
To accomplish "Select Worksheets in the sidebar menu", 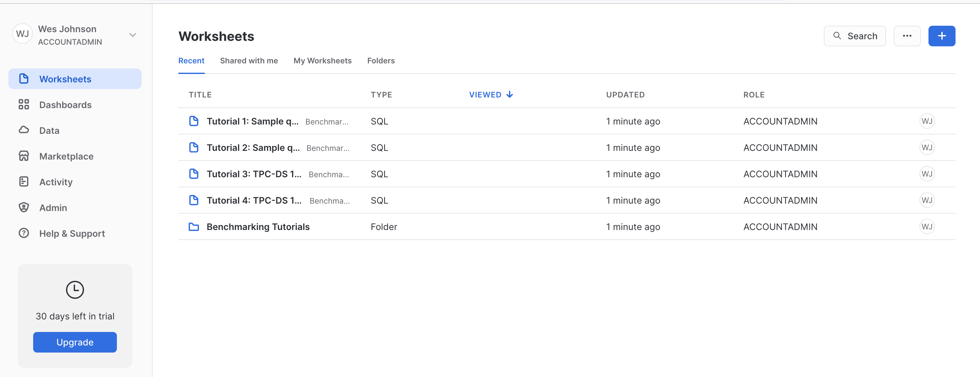I will coord(75,79).
